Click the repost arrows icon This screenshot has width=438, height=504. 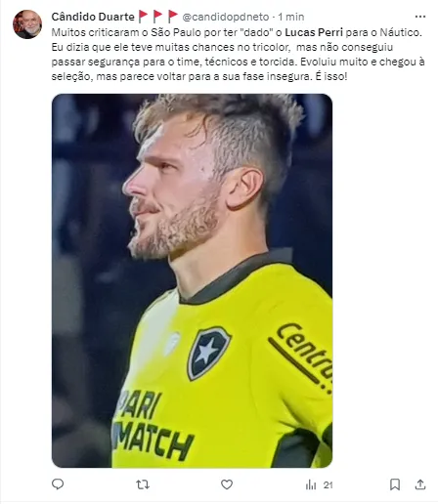coord(143,484)
